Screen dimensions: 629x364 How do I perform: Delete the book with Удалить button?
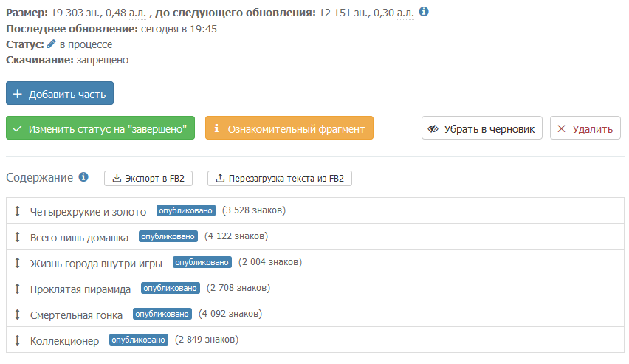coord(585,128)
